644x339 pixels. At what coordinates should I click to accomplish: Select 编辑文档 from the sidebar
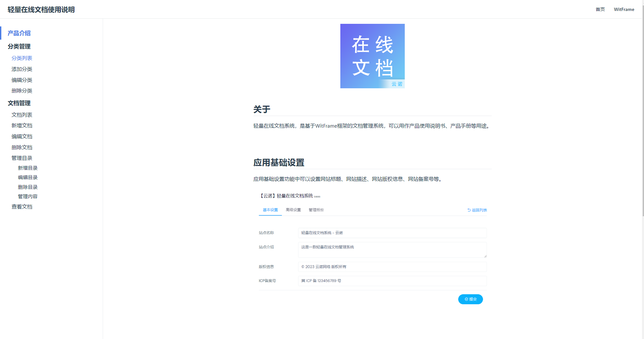[x=22, y=136]
